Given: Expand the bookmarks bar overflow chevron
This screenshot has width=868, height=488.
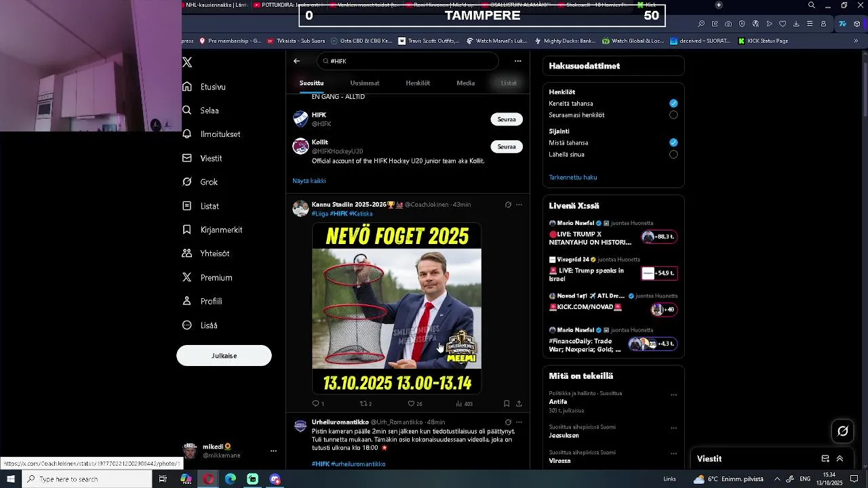Looking at the screenshot, I should click(x=856, y=41).
